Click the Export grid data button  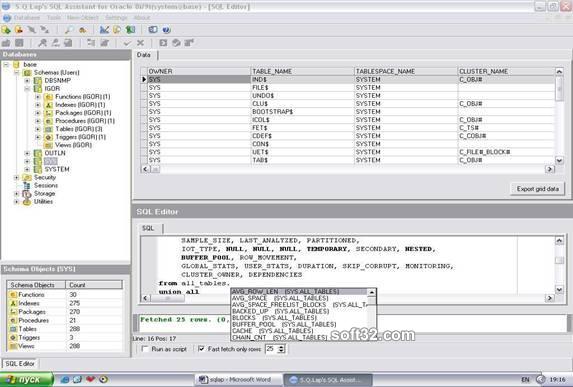tap(538, 189)
